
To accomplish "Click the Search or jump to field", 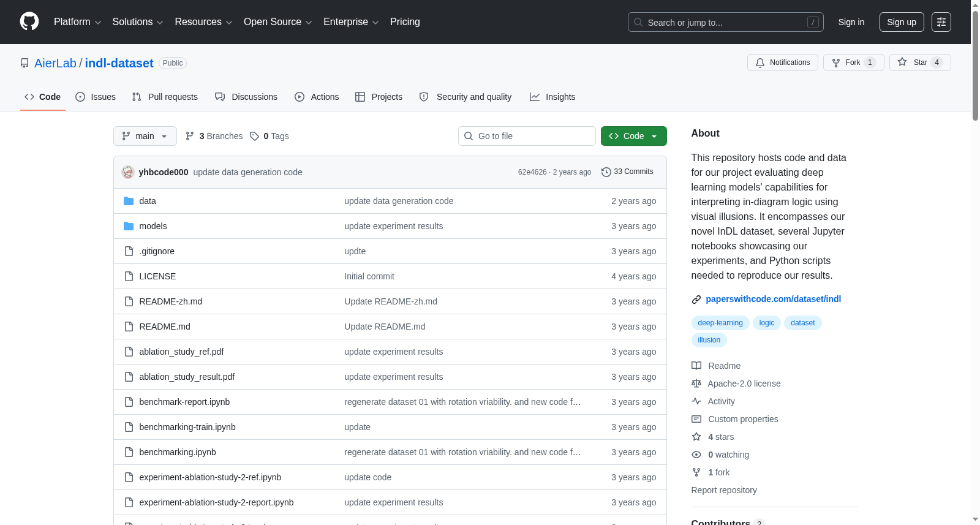I will click(x=726, y=22).
